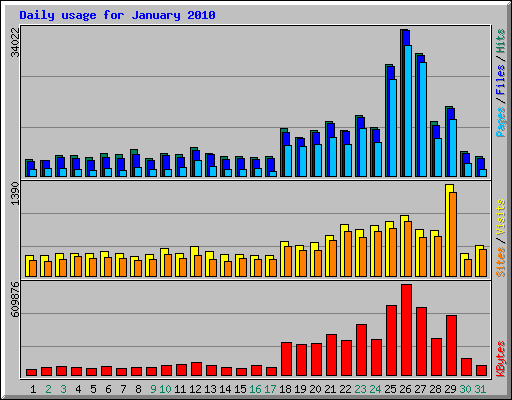Select the red KBytes bar for day 28
This screenshot has width=512, height=400.
[x=436, y=357]
